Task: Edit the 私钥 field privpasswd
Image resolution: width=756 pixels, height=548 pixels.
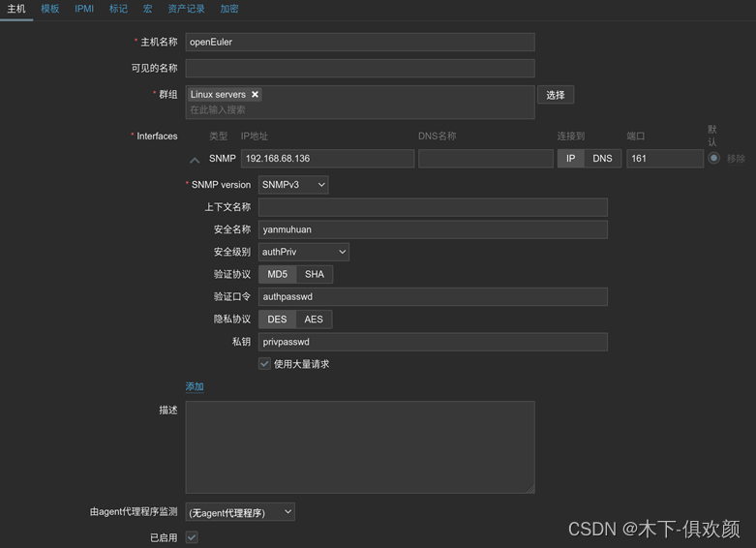Action: (x=433, y=342)
